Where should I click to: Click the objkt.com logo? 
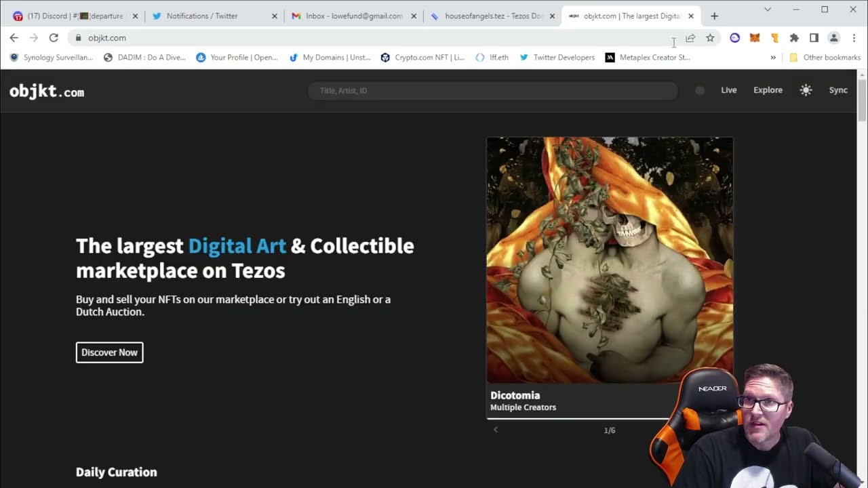tap(47, 91)
